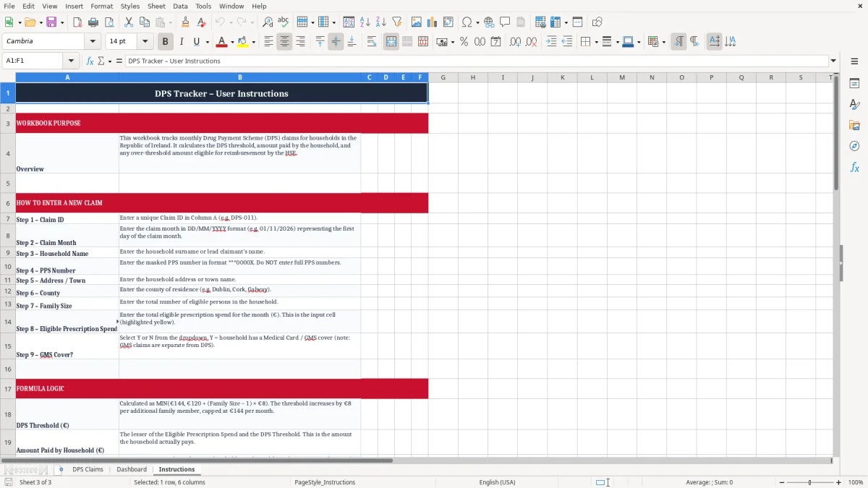
Task: Open Find and Replace
Action: point(268,22)
